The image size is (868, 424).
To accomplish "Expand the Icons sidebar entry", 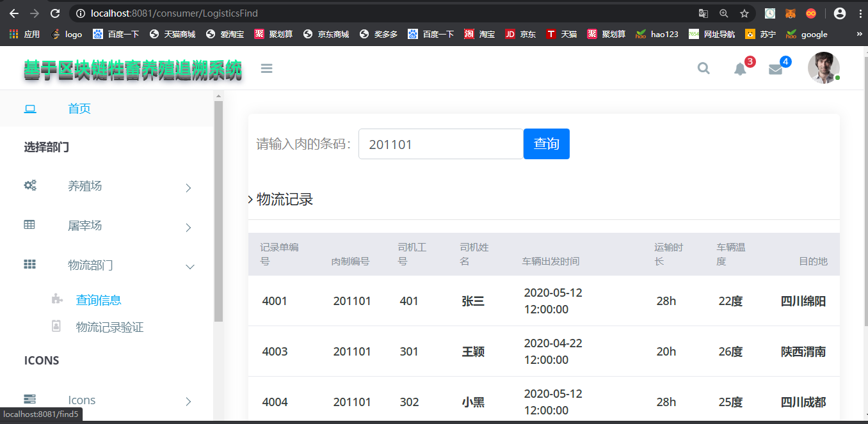I will 82,399.
